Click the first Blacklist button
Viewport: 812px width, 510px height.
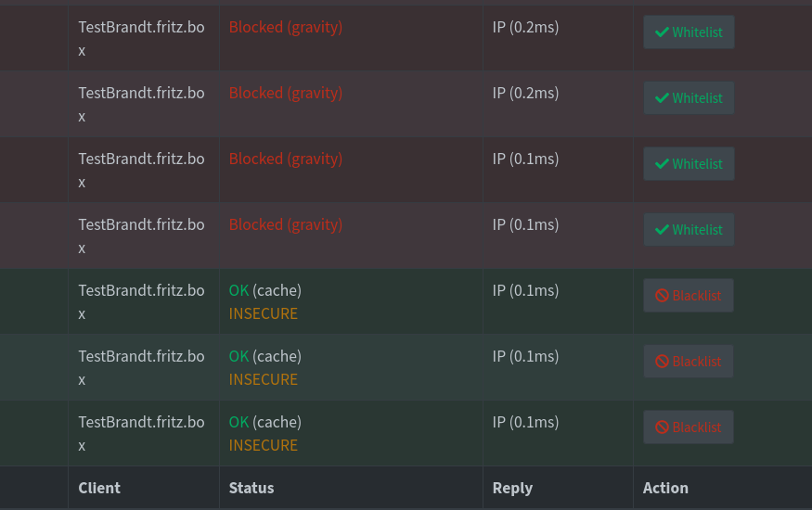pyautogui.click(x=688, y=296)
